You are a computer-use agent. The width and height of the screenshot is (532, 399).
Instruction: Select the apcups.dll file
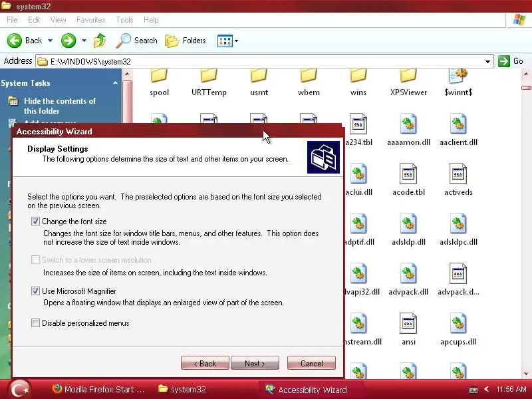tap(458, 329)
